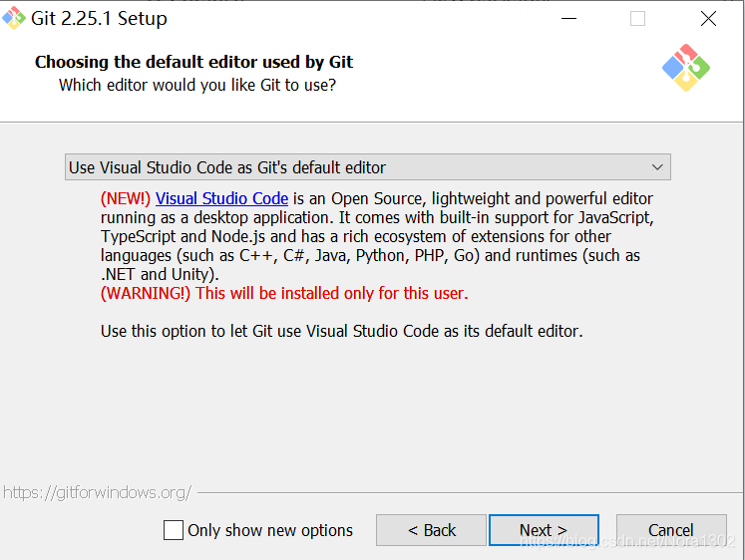Viewport: 745px width, 560px height.
Task: Click the "Choosing the default editor" heading
Action: click(193, 62)
